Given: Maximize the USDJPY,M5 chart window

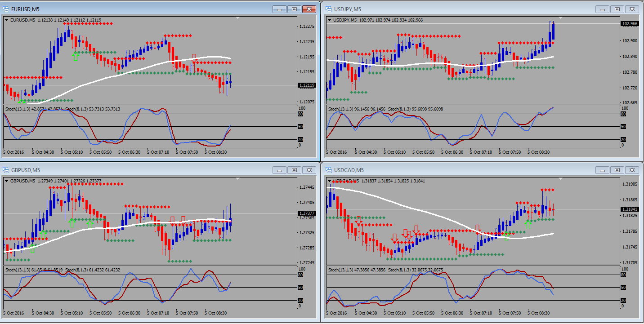Looking at the screenshot, I should click(617, 9).
